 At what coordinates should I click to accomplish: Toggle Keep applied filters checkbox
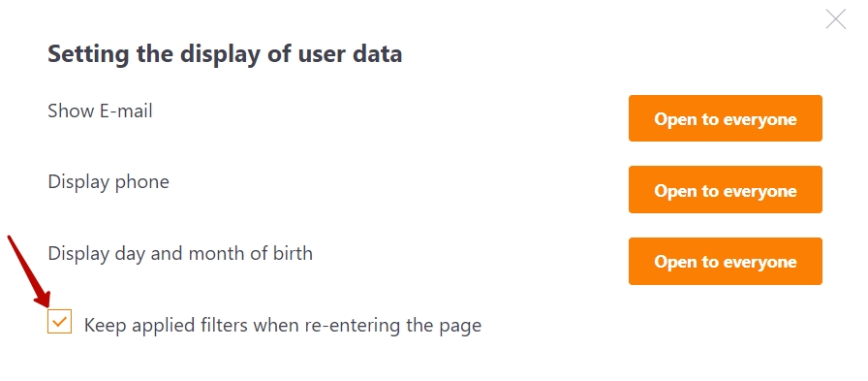tap(59, 322)
